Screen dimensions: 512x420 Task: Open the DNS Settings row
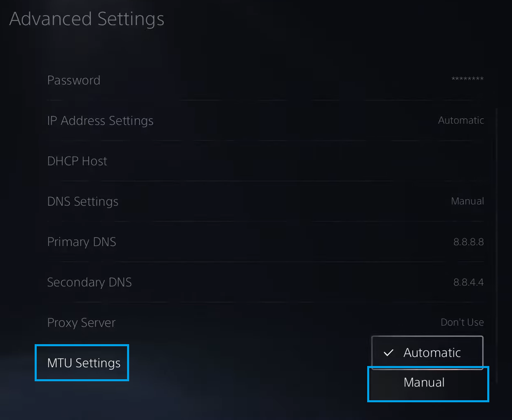tap(83, 201)
